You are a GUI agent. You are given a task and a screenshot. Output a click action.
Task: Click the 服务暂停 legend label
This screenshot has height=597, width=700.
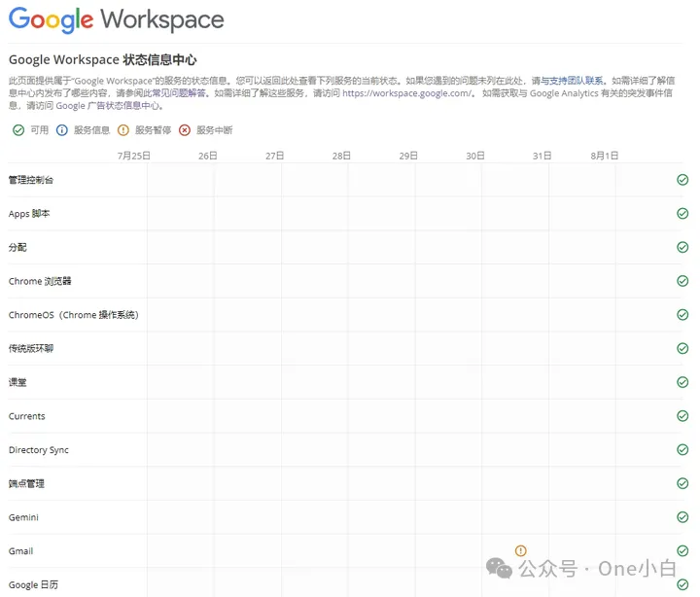[x=154, y=130]
